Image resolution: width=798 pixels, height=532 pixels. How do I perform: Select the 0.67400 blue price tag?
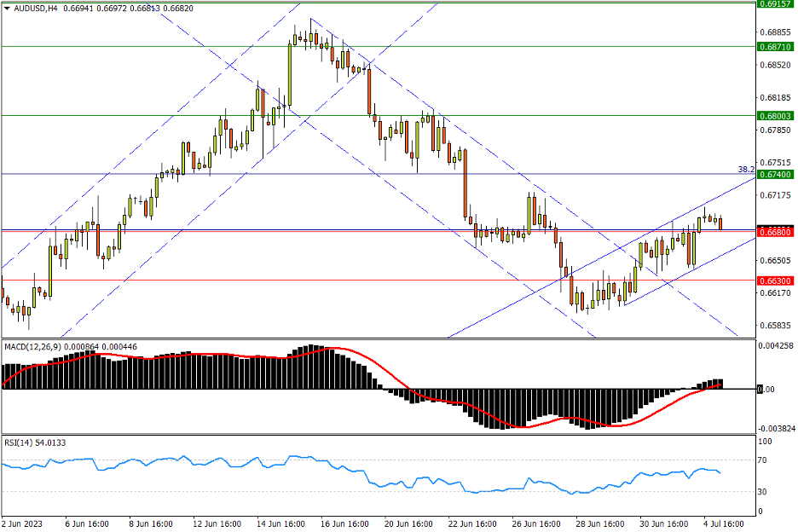click(x=773, y=174)
